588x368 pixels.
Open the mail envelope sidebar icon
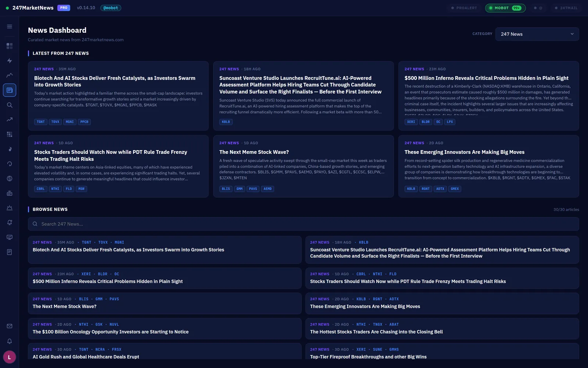pyautogui.click(x=10, y=326)
